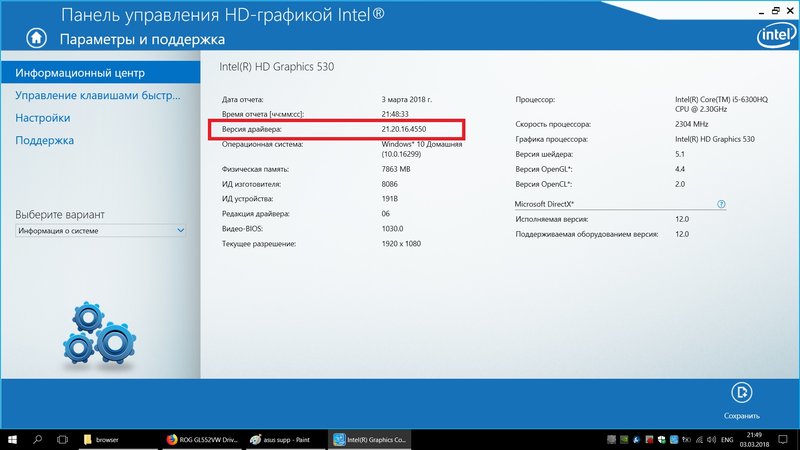
Task: Open NVIDIA tray icon
Action: coord(624,440)
